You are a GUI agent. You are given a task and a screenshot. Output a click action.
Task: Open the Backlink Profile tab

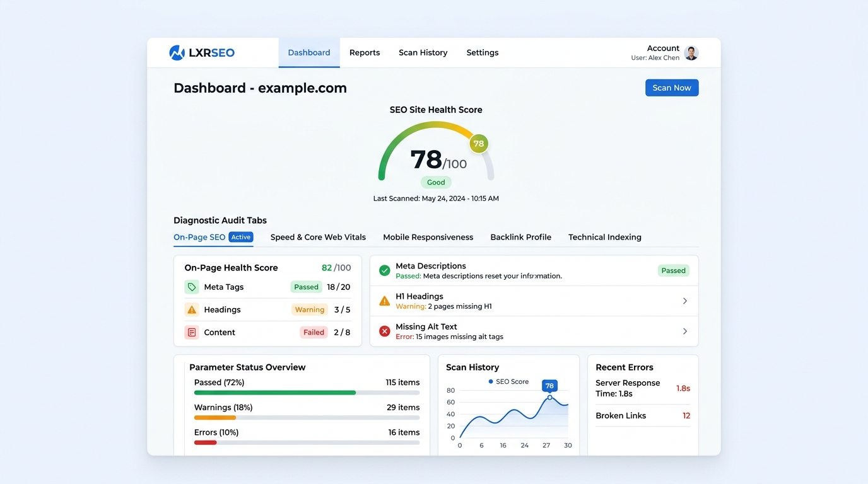[521, 238]
